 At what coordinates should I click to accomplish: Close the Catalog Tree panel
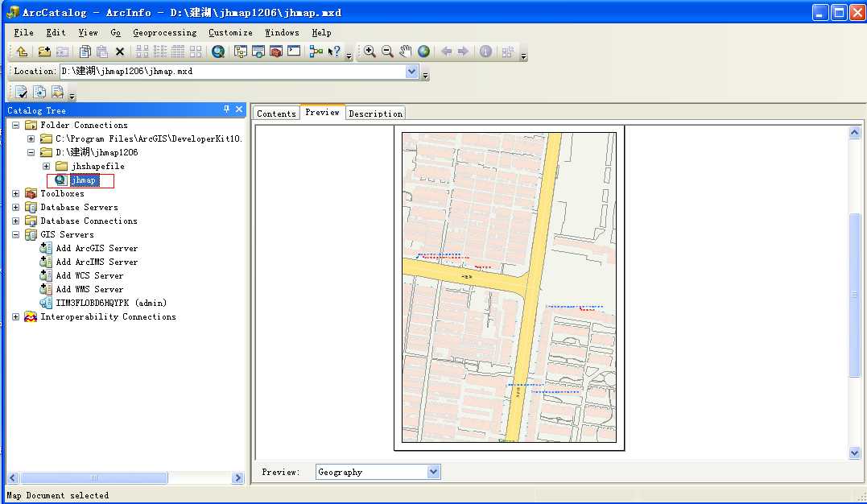click(x=239, y=109)
